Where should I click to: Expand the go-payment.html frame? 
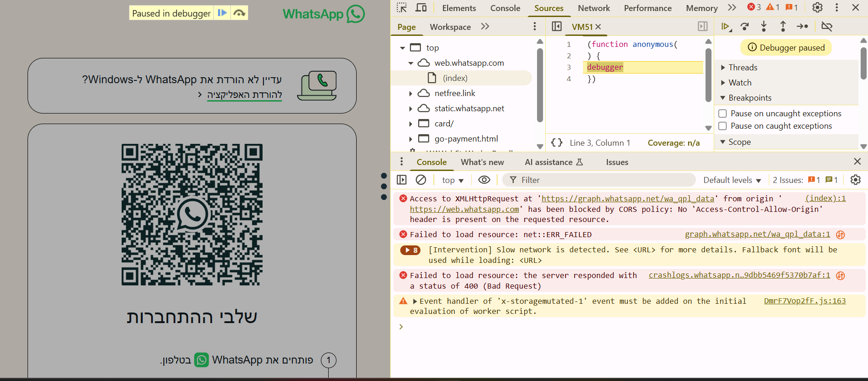point(411,139)
